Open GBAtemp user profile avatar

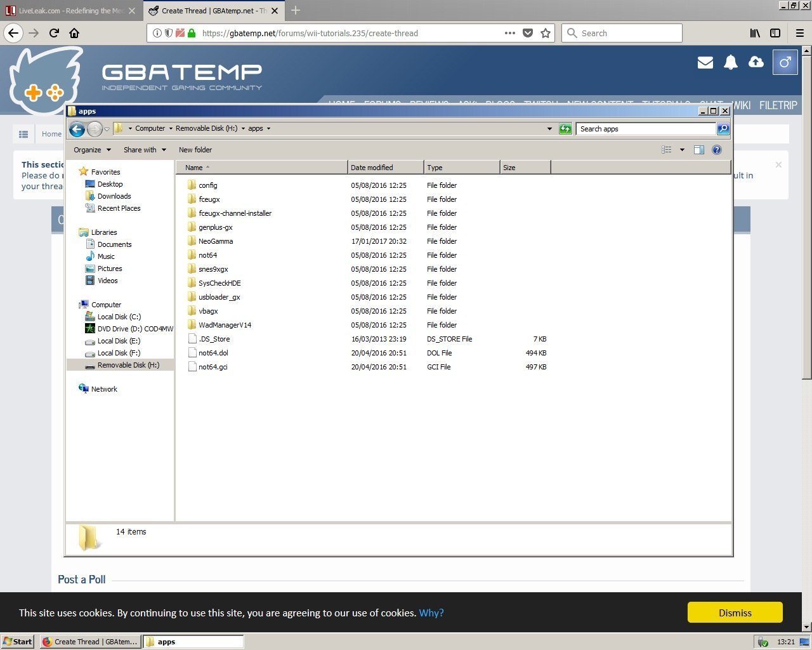click(x=785, y=62)
